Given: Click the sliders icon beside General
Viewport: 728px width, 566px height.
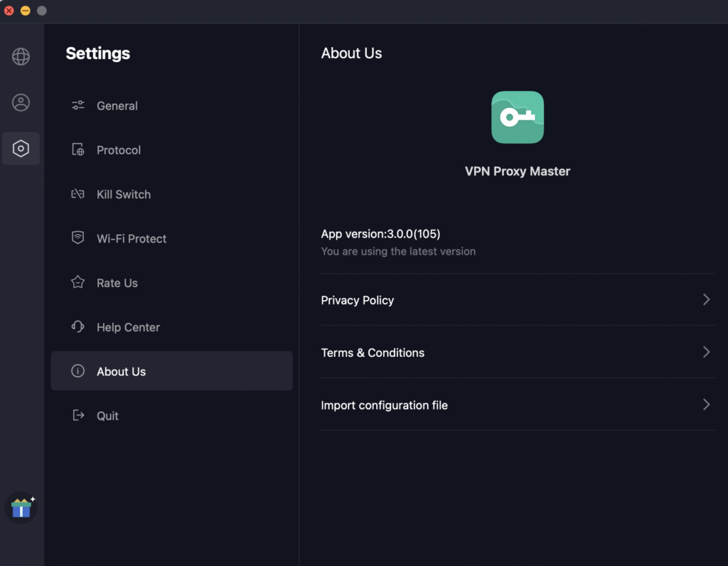Looking at the screenshot, I should 78,106.
